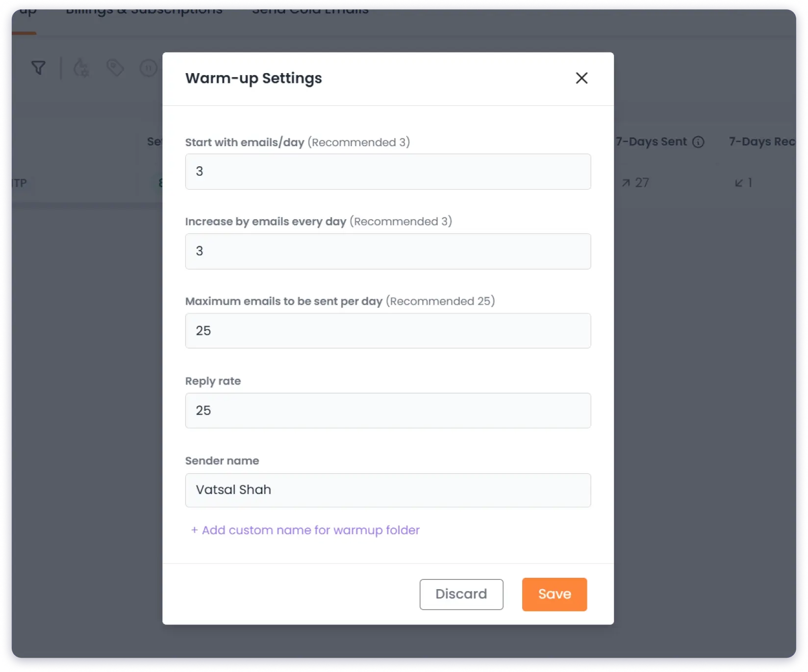The height and width of the screenshot is (672, 808).
Task: Open the 7-Days Sent info tooltip icon
Action: [698, 142]
